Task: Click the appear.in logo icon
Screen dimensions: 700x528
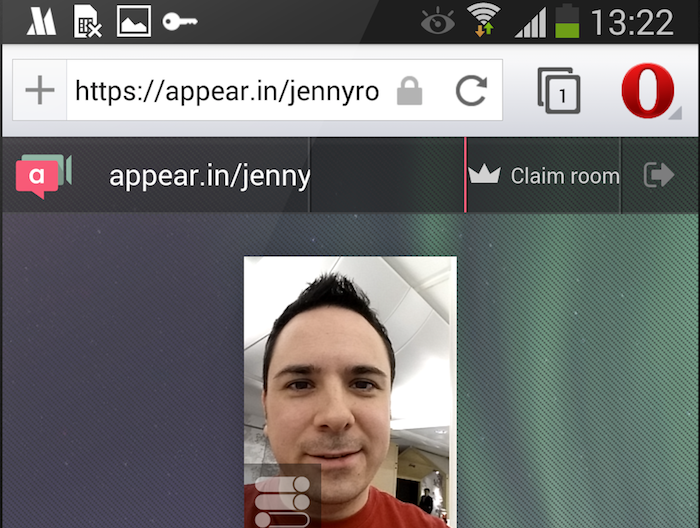Action: pos(43,176)
